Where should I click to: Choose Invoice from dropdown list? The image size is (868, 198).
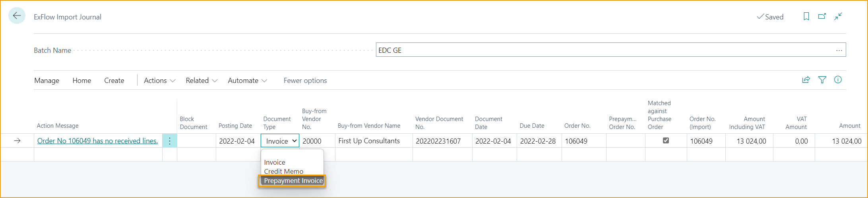pos(275,162)
